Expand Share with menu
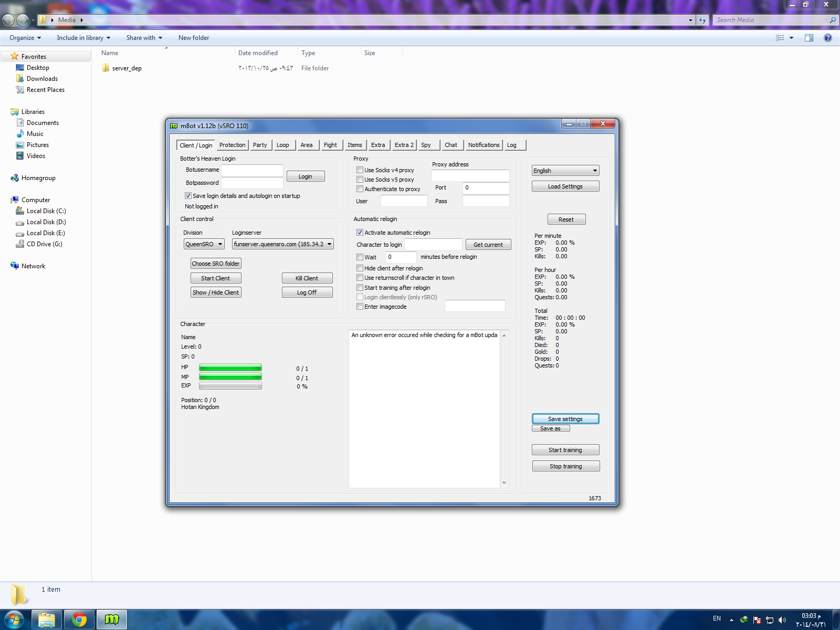The width and height of the screenshot is (840, 630). click(x=144, y=38)
